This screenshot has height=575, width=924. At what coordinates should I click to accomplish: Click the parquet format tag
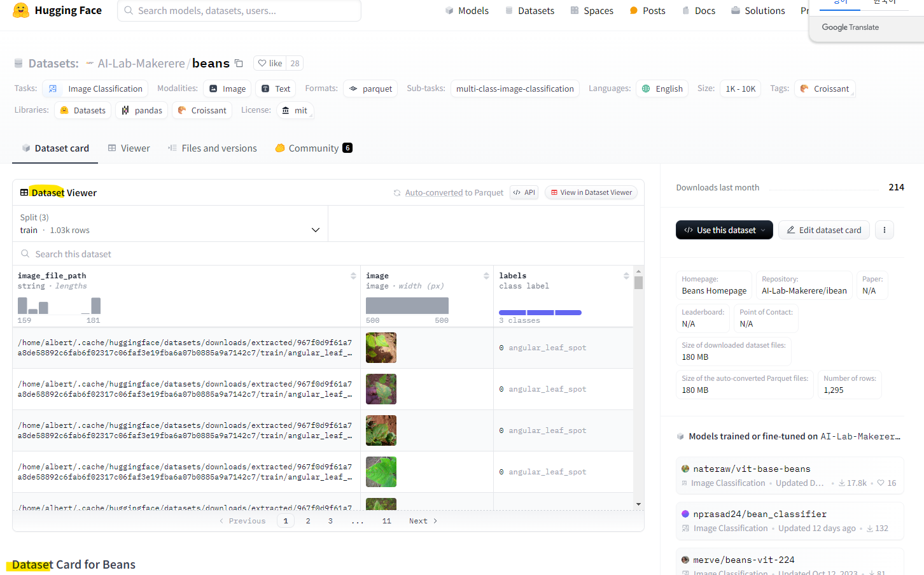tap(370, 89)
